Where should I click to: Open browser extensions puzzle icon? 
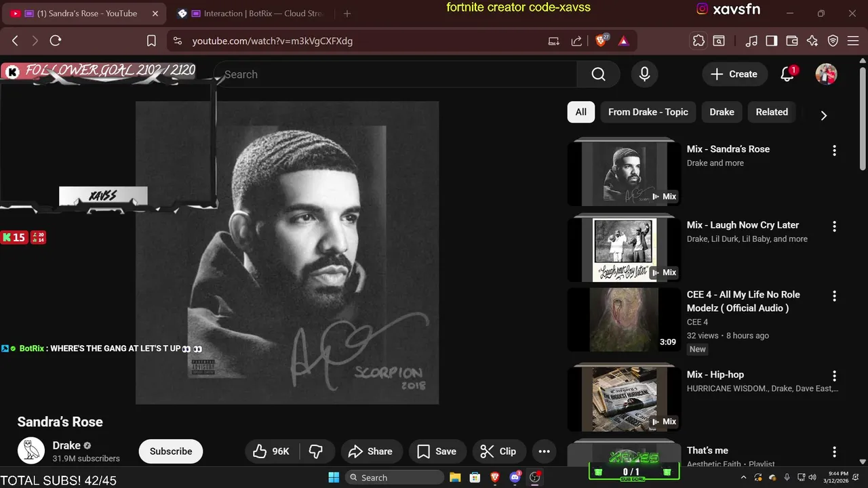698,41
